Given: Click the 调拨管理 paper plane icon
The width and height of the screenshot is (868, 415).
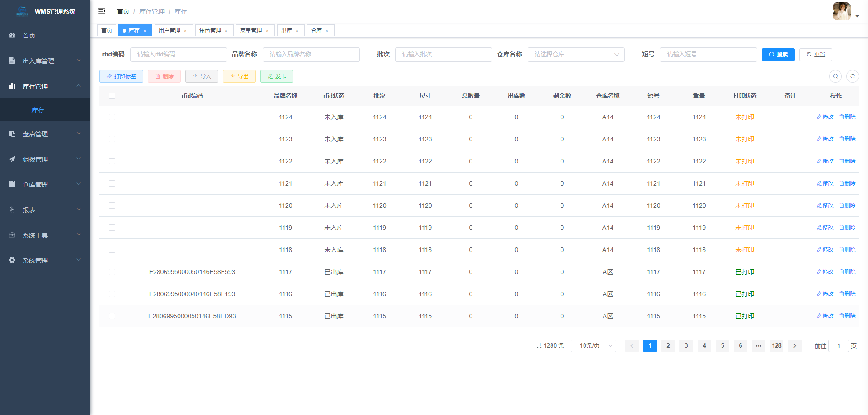Looking at the screenshot, I should pos(12,159).
